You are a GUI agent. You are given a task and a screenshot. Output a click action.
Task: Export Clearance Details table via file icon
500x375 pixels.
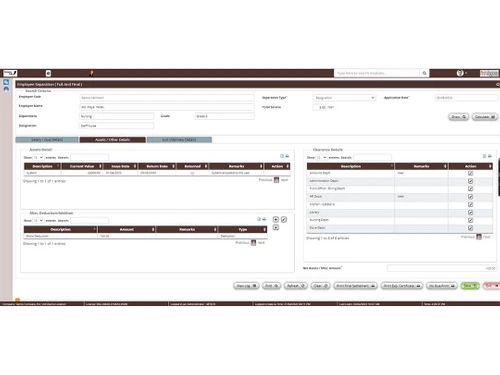pos(484,156)
